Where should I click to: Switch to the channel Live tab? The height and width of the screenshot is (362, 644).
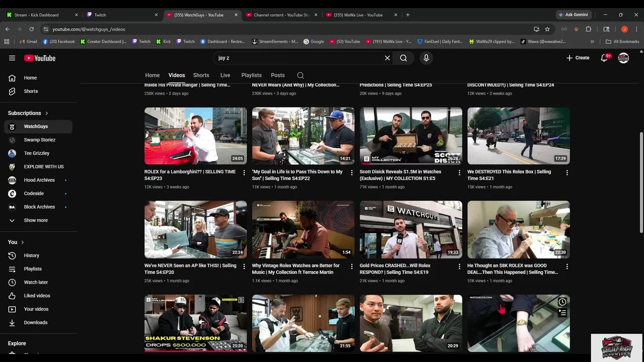tap(225, 75)
